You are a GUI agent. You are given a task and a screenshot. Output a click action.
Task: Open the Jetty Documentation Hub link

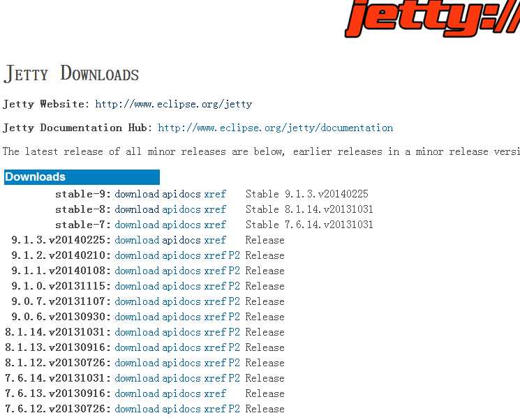[x=275, y=128]
